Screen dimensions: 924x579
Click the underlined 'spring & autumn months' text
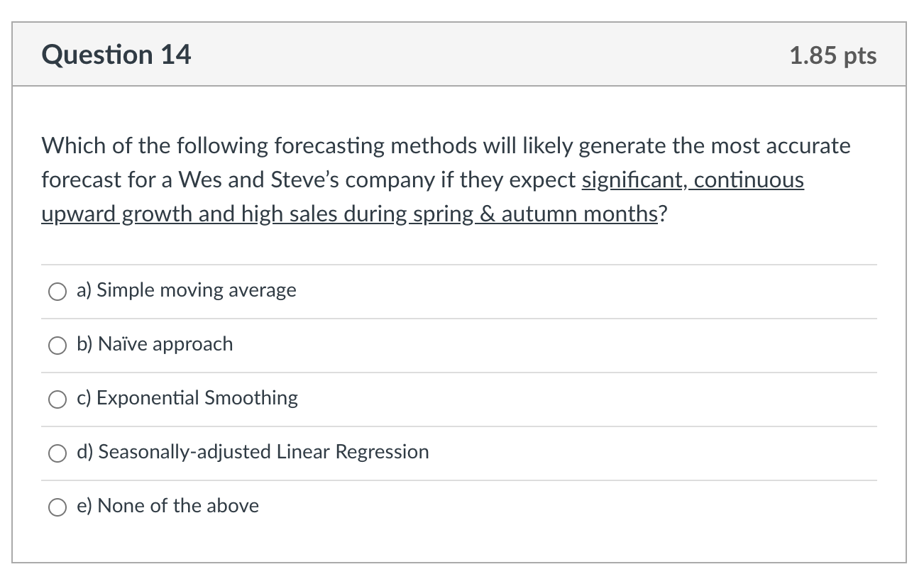tap(532, 214)
